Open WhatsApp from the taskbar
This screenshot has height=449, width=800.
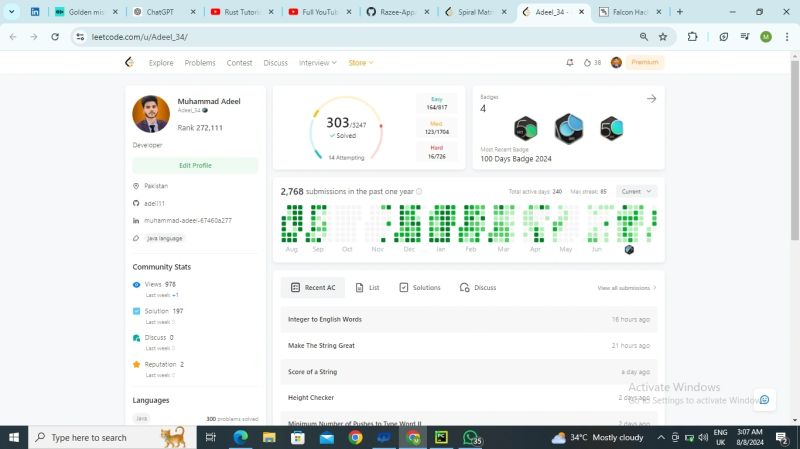[x=471, y=437]
